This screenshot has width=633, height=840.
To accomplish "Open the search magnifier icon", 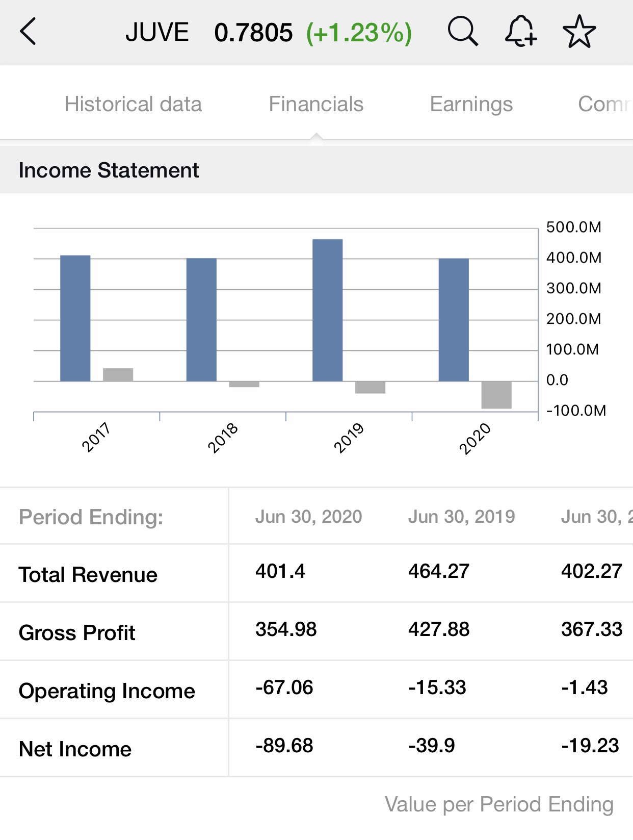I will point(462,32).
